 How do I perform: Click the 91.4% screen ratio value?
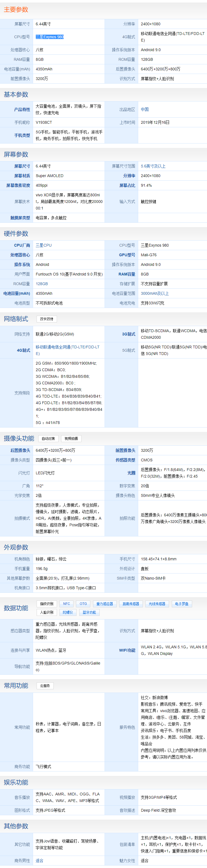[146, 185]
